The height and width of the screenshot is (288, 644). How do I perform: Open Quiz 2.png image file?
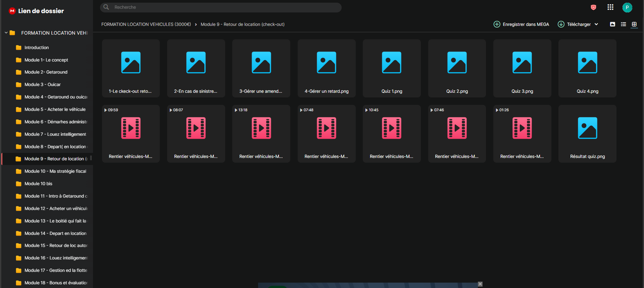pos(457,68)
